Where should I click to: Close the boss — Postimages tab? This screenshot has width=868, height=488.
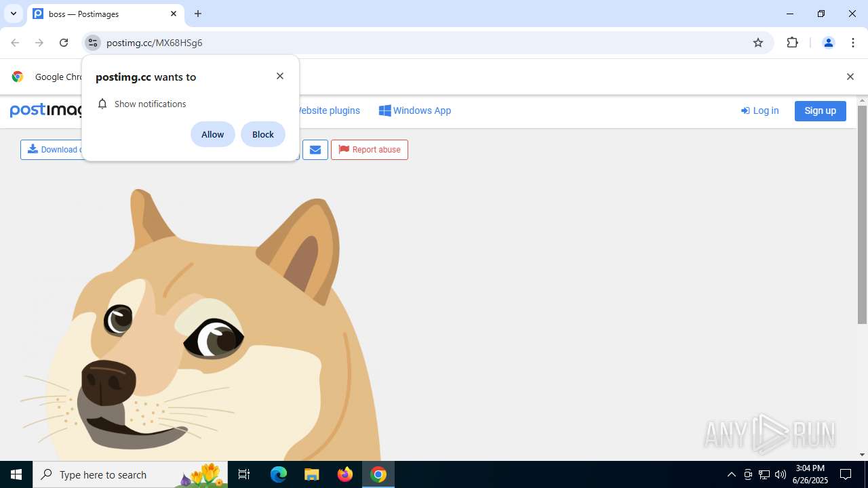[x=174, y=14]
